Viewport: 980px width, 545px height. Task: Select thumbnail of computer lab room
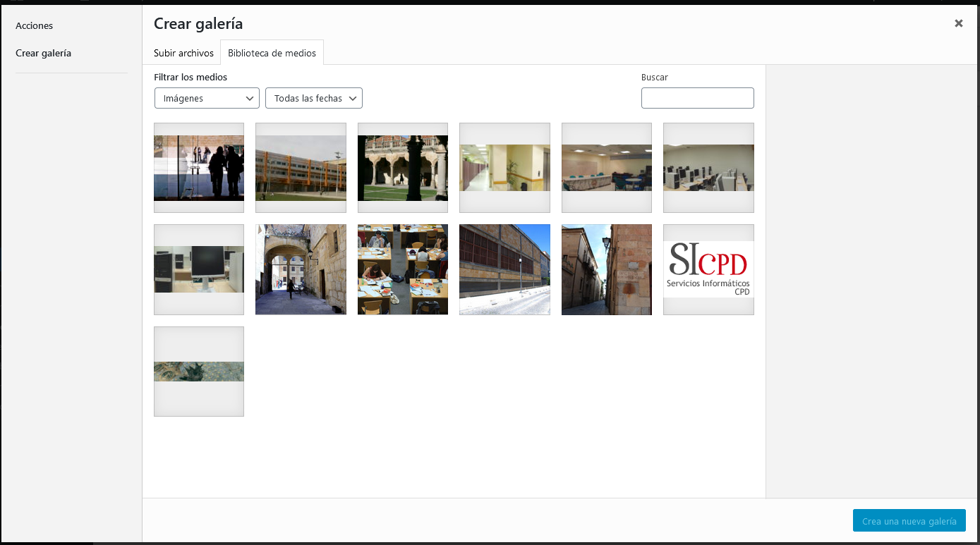708,168
